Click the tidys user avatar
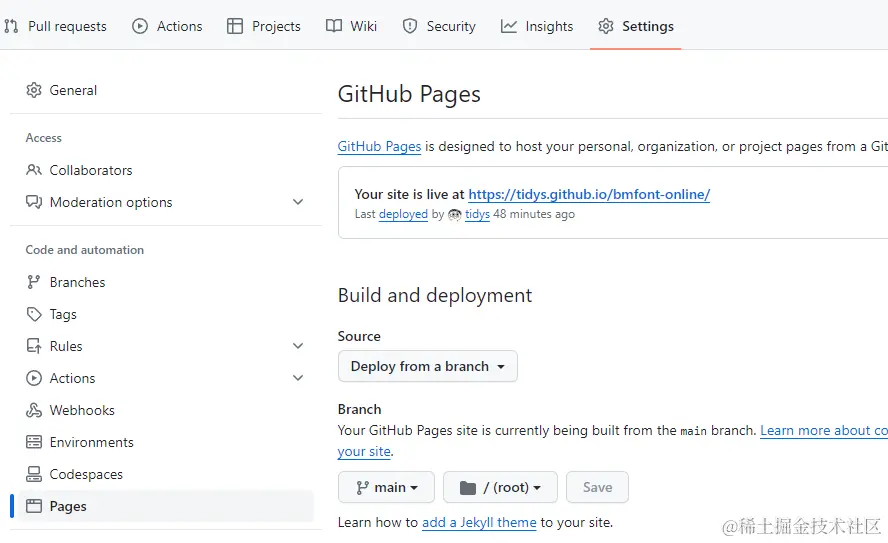 455,214
